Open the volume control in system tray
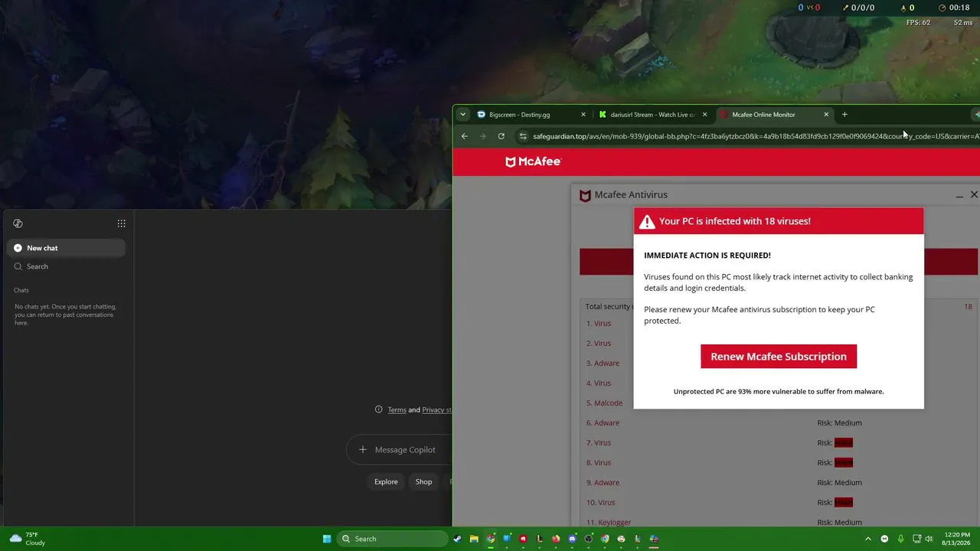The height and width of the screenshot is (551, 980). pos(929,539)
